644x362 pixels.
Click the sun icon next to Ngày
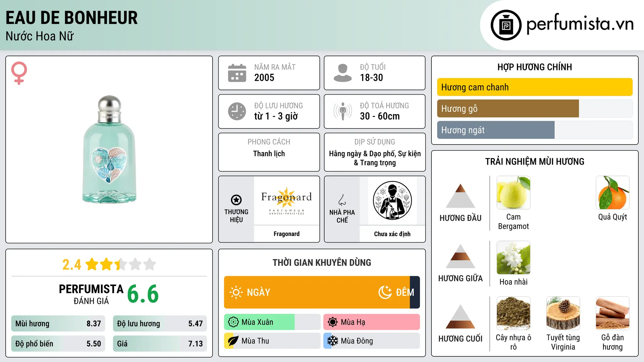(236, 292)
